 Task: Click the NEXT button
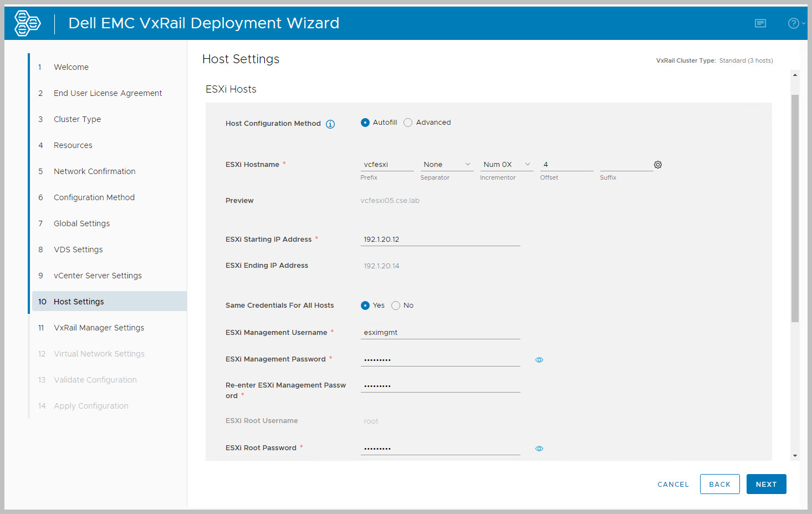click(766, 484)
